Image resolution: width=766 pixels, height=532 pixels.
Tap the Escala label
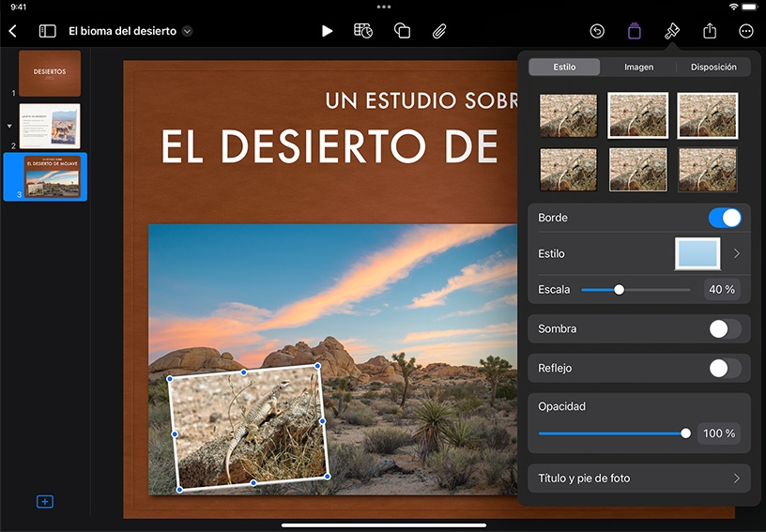click(554, 289)
